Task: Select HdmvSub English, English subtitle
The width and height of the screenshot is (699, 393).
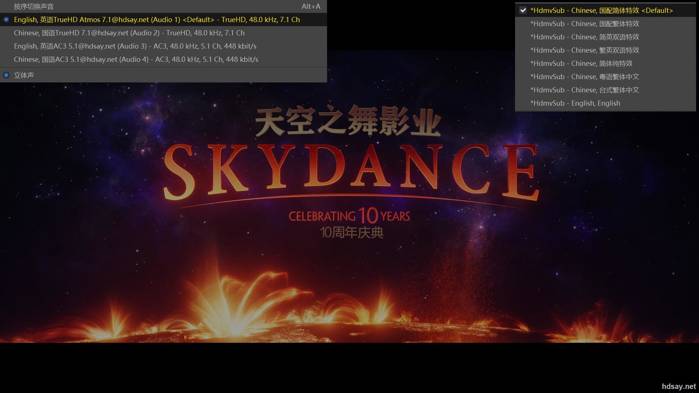Action: (x=605, y=103)
